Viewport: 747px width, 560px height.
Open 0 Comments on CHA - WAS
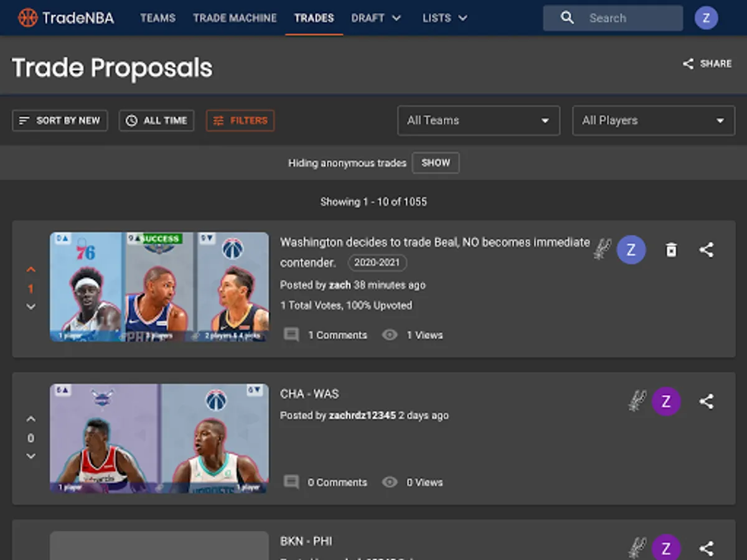pyautogui.click(x=326, y=482)
